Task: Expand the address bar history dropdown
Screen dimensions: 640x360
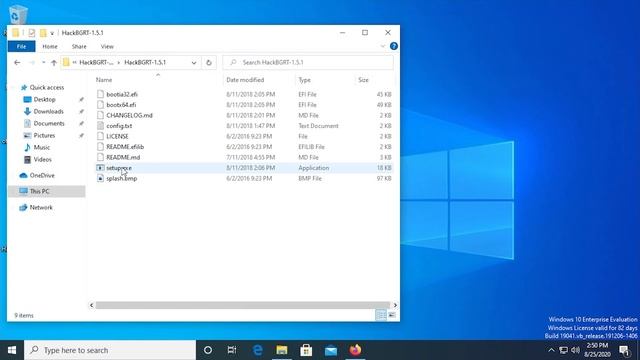Action: click(x=194, y=62)
